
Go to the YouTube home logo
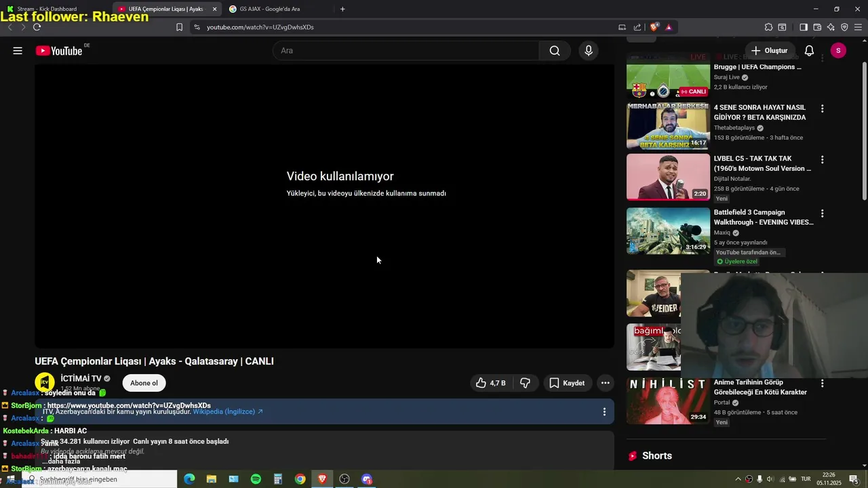coord(59,51)
